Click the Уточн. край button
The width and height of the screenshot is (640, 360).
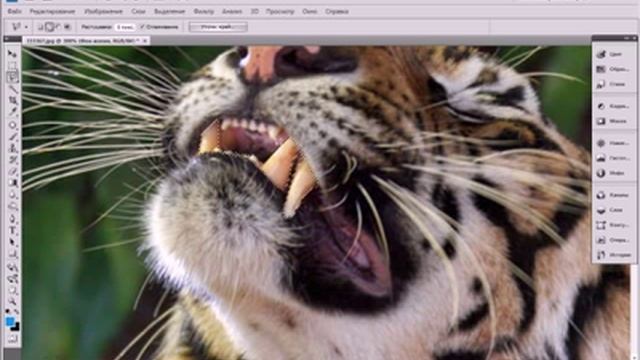pyautogui.click(x=218, y=27)
